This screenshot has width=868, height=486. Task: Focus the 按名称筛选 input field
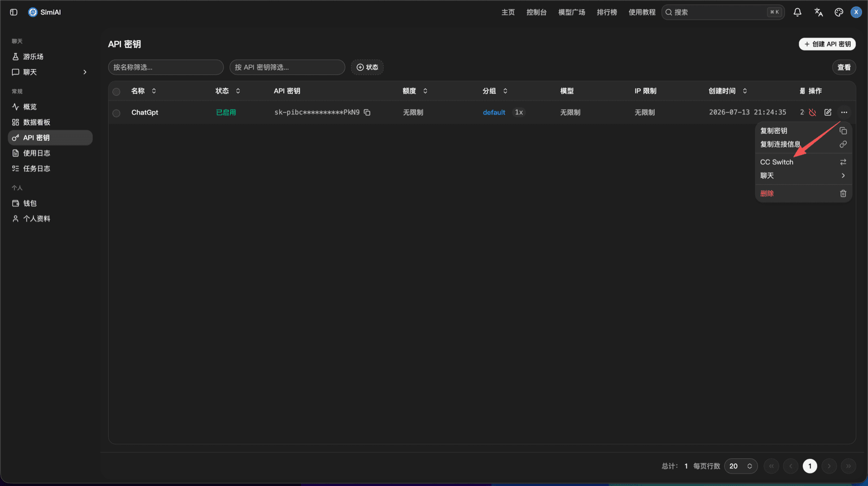click(x=166, y=67)
